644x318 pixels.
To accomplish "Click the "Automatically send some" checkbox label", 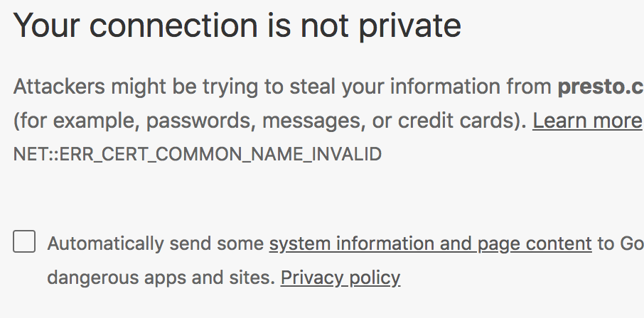I will click(156, 244).
